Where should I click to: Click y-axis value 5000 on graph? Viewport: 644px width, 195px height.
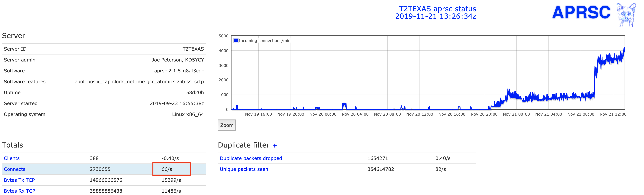(224, 36)
